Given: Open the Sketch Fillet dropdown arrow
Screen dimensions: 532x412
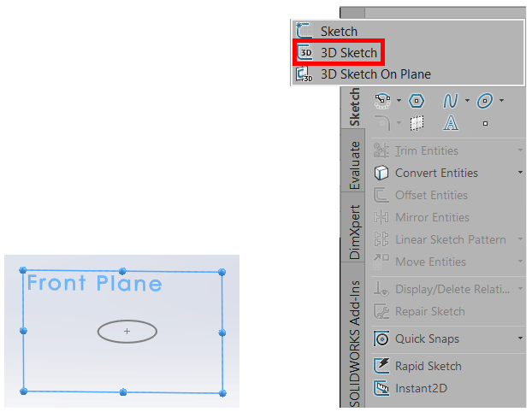Looking at the screenshot, I should click(x=399, y=122).
